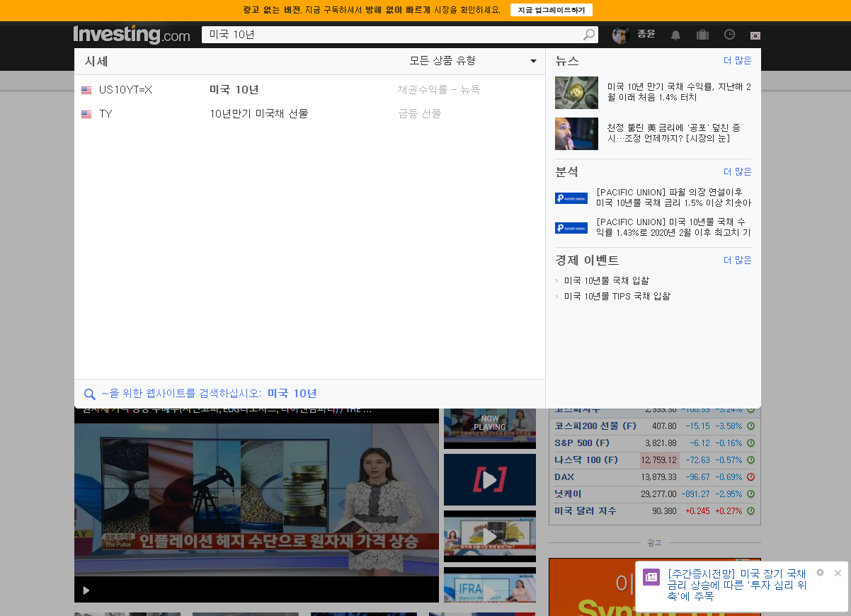The image size is (851, 616).
Task: Click 지금 업그레이드하기 button
Action: [552, 10]
